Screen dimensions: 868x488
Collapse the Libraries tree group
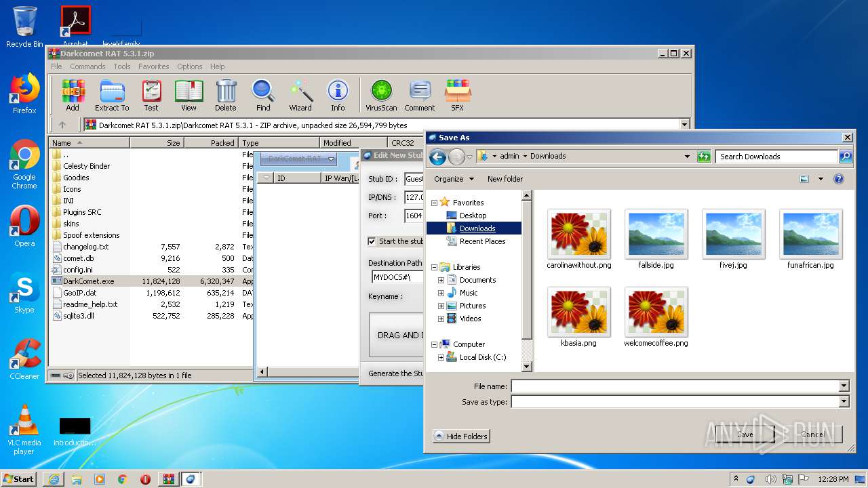[x=434, y=267]
